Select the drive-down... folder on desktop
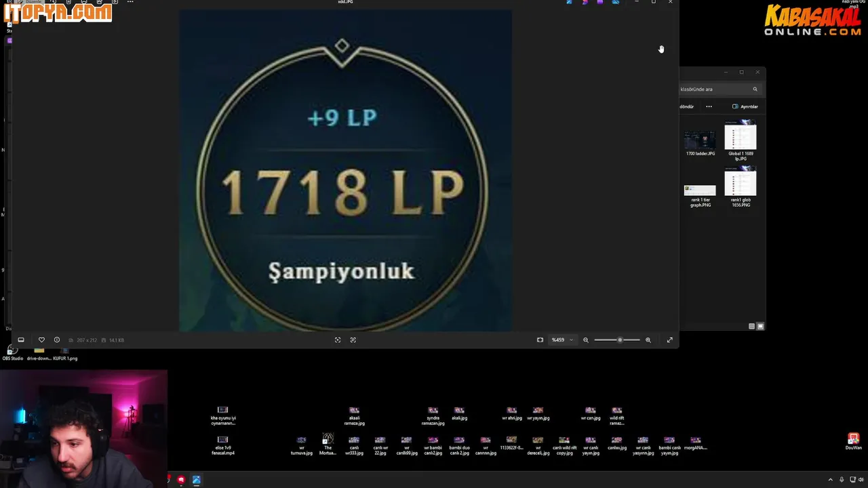 click(39, 354)
